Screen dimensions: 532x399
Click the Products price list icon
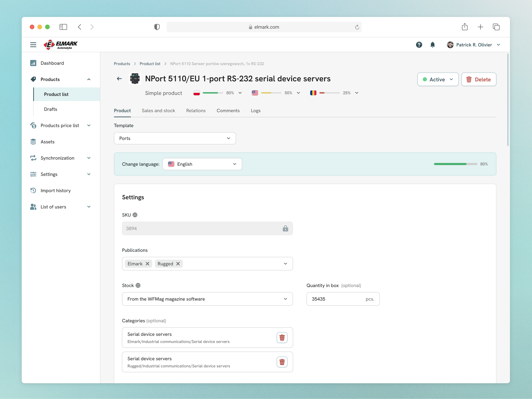click(33, 125)
